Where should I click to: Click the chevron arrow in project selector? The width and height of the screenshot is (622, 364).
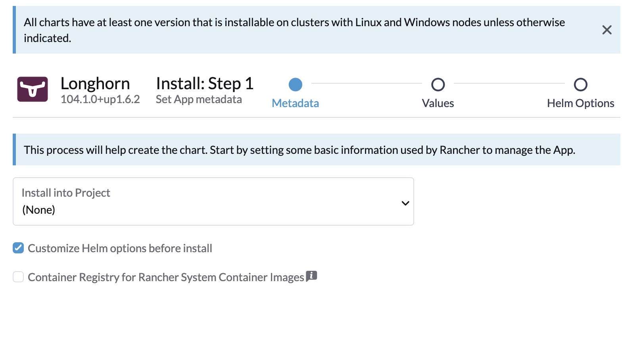pos(405,203)
